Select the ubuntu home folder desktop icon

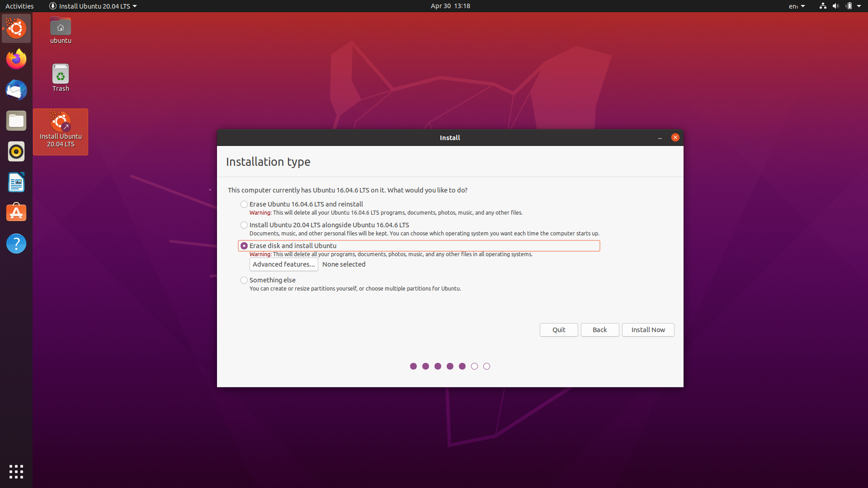tap(61, 31)
